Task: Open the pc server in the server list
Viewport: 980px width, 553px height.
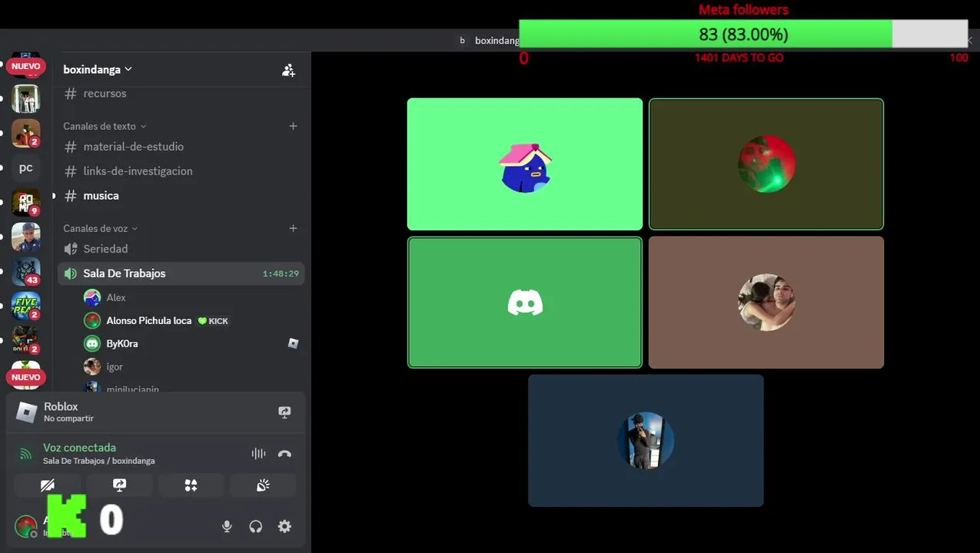Action: click(x=26, y=167)
